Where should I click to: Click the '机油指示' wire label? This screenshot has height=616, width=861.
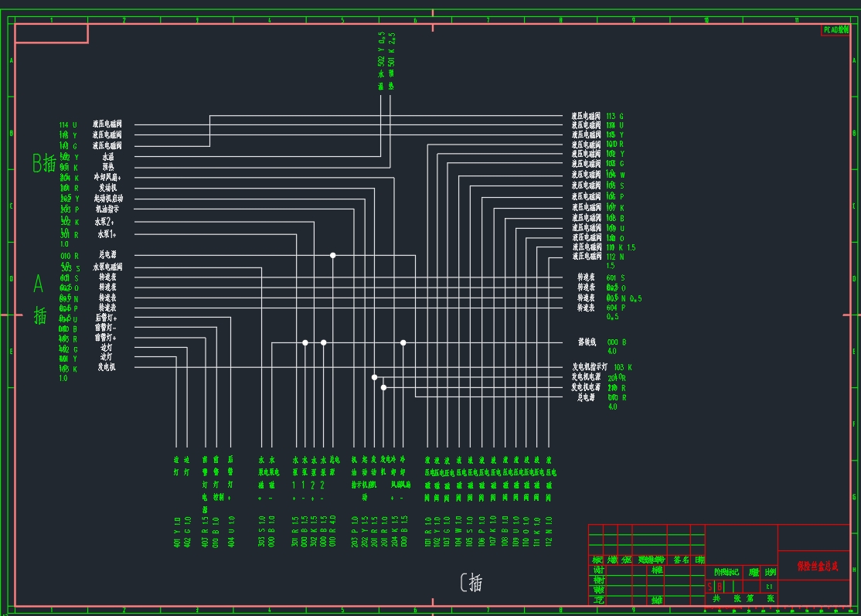pyautogui.click(x=107, y=209)
